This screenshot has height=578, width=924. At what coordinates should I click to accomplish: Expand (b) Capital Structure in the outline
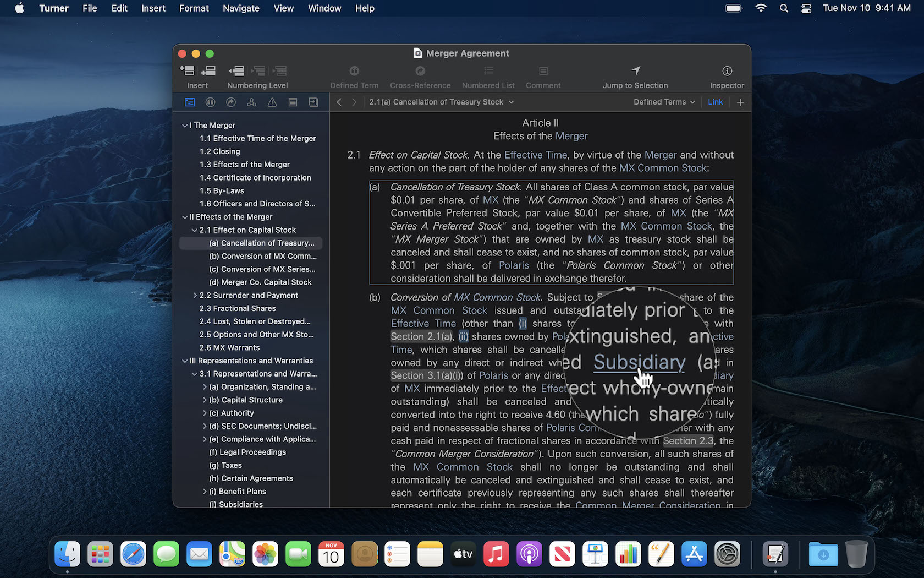pyautogui.click(x=205, y=400)
